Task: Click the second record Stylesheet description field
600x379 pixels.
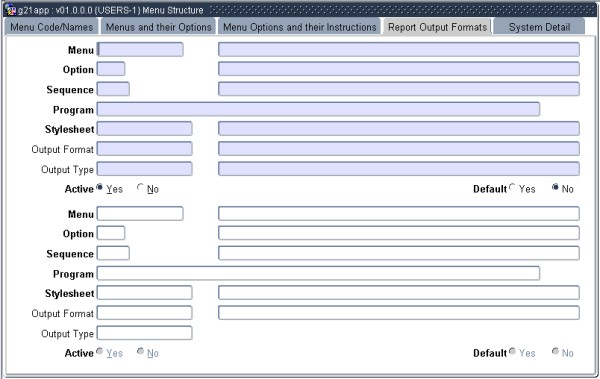Action: click(x=399, y=293)
